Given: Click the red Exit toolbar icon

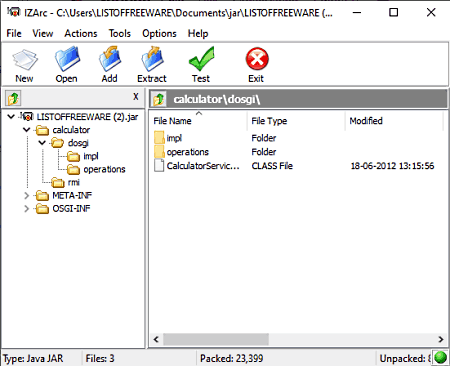Looking at the screenshot, I should click(257, 59).
